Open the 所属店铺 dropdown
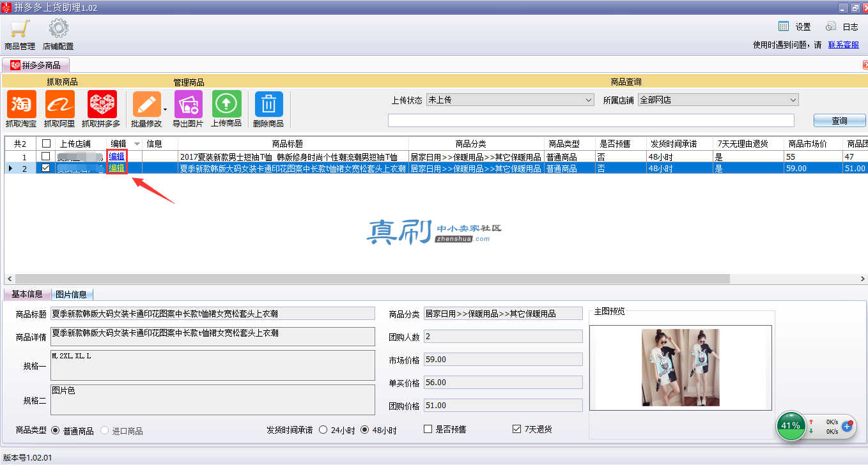The height and width of the screenshot is (465, 868). (718, 100)
